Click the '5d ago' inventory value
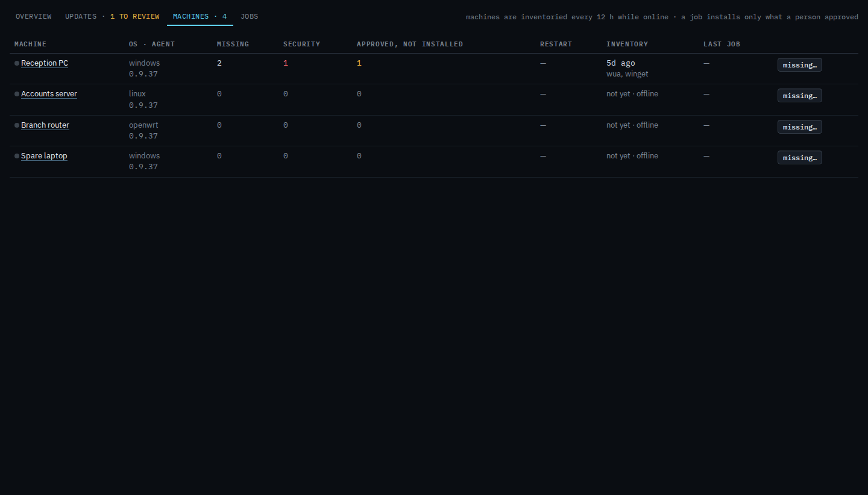The image size is (868, 495). tap(621, 63)
